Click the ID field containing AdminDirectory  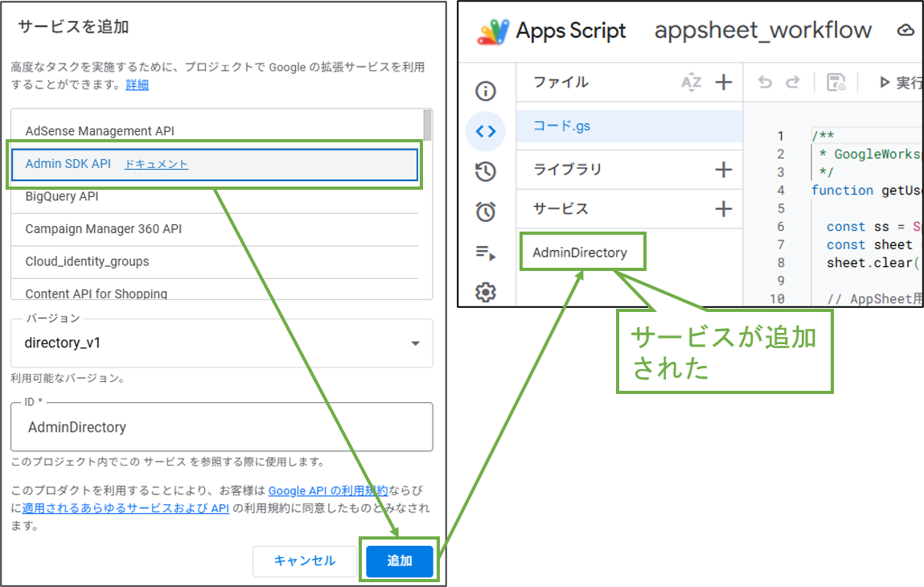[222, 427]
